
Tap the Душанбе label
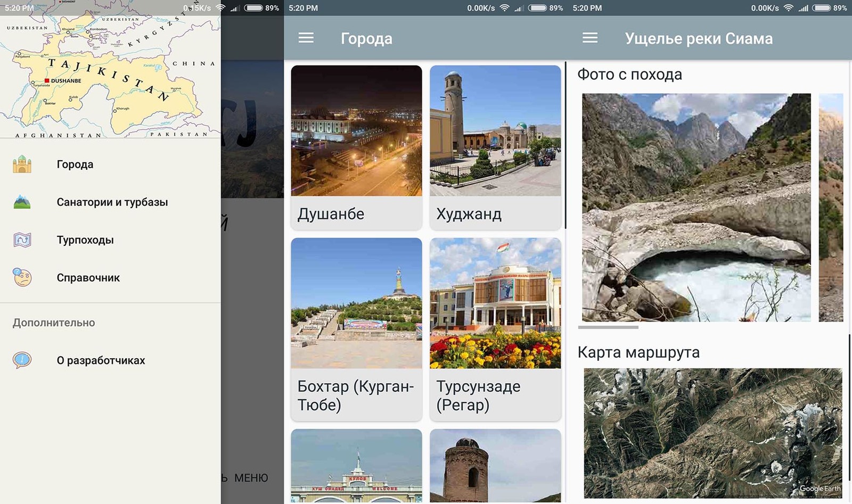coord(331,214)
